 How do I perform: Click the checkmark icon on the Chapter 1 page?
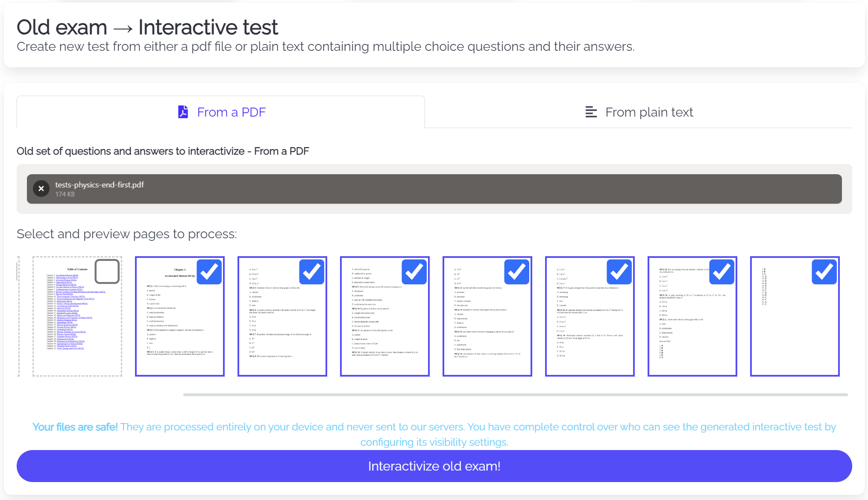209,272
